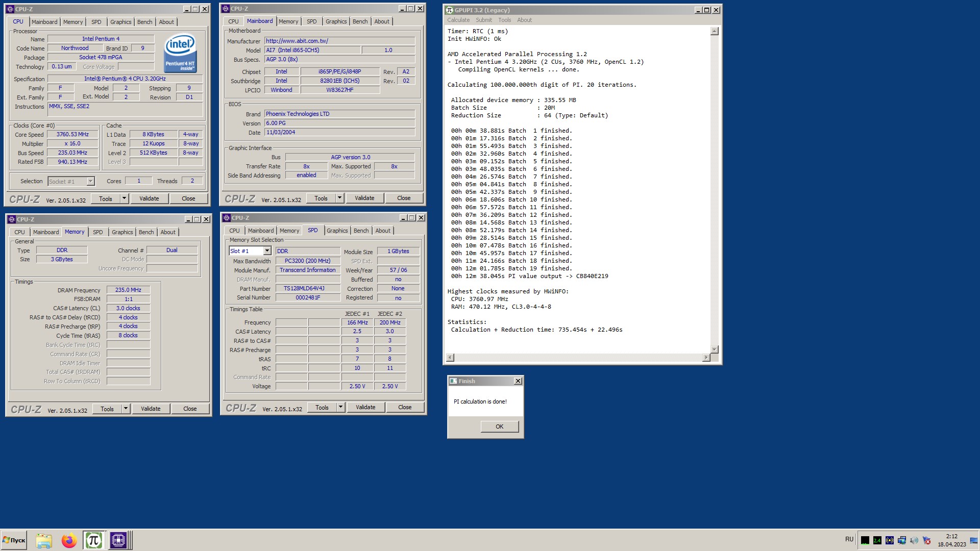Click Validate in the CPU tab window
980x551 pixels.
click(x=149, y=199)
